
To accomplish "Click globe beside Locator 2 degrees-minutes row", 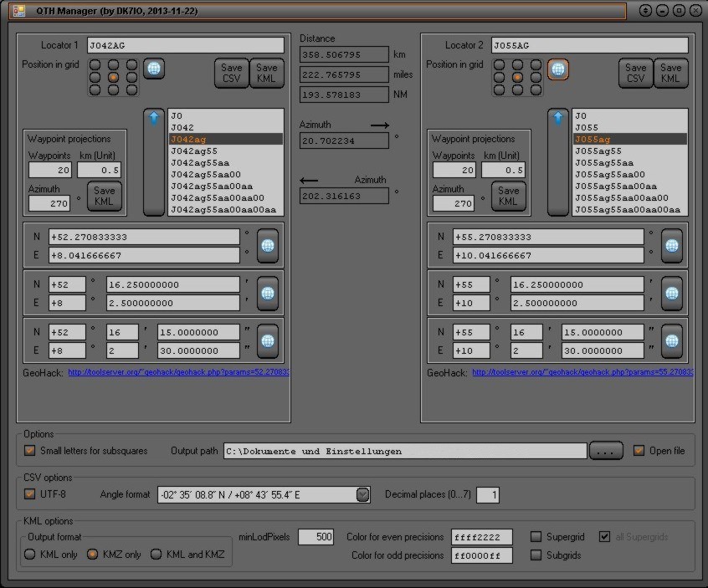I will (x=671, y=293).
